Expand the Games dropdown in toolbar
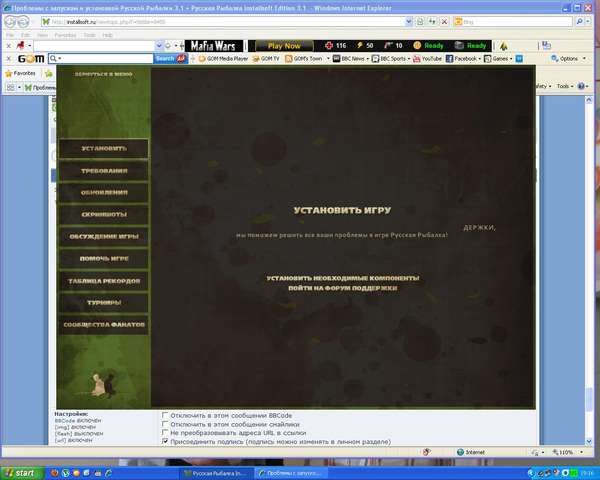The image size is (600, 480). click(501, 59)
